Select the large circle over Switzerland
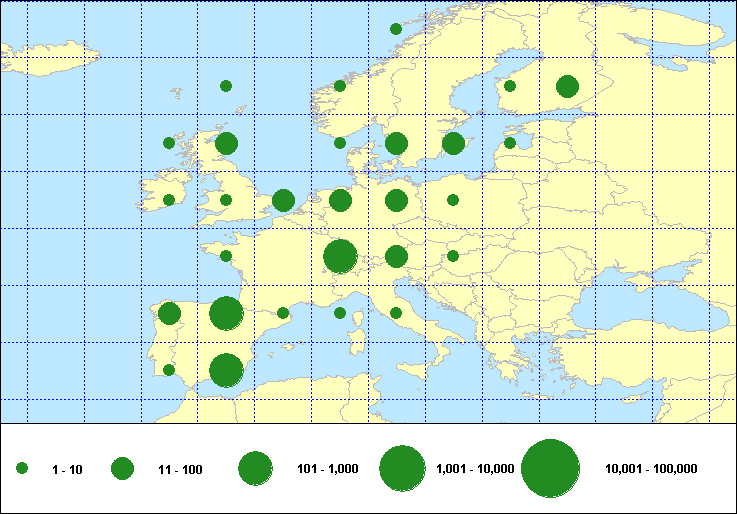 point(340,257)
